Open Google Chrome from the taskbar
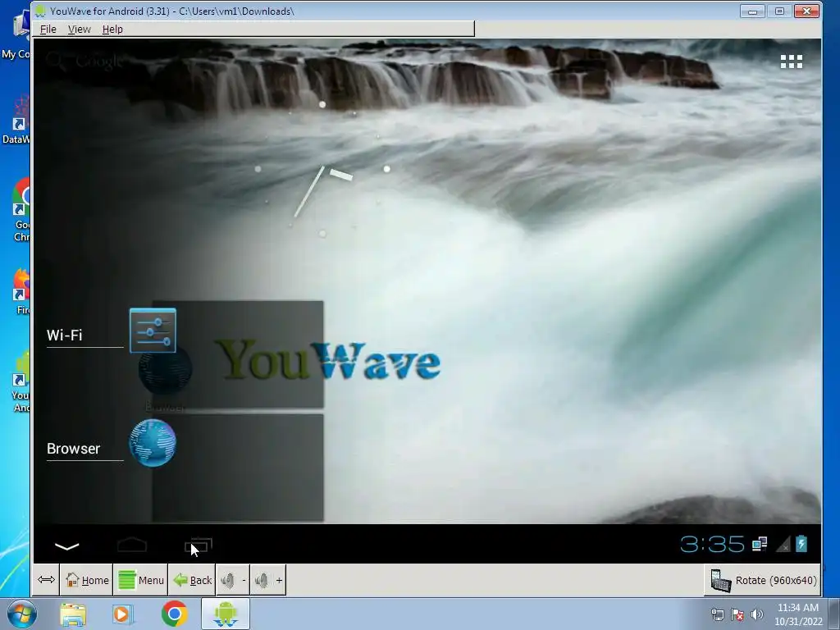Image resolution: width=840 pixels, height=630 pixels. pyautogui.click(x=174, y=614)
